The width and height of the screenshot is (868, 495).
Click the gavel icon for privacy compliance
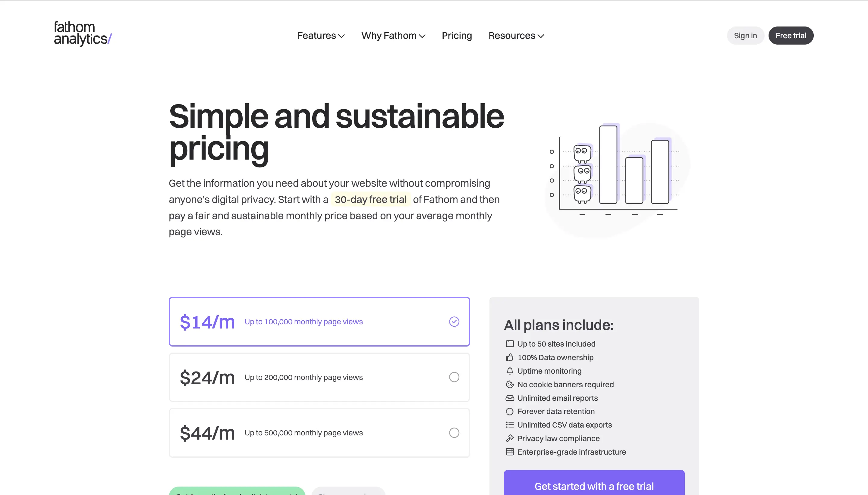509,438
